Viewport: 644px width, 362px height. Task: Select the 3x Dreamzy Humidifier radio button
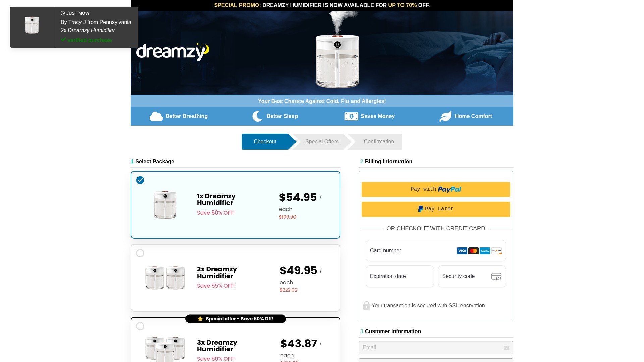(x=140, y=326)
